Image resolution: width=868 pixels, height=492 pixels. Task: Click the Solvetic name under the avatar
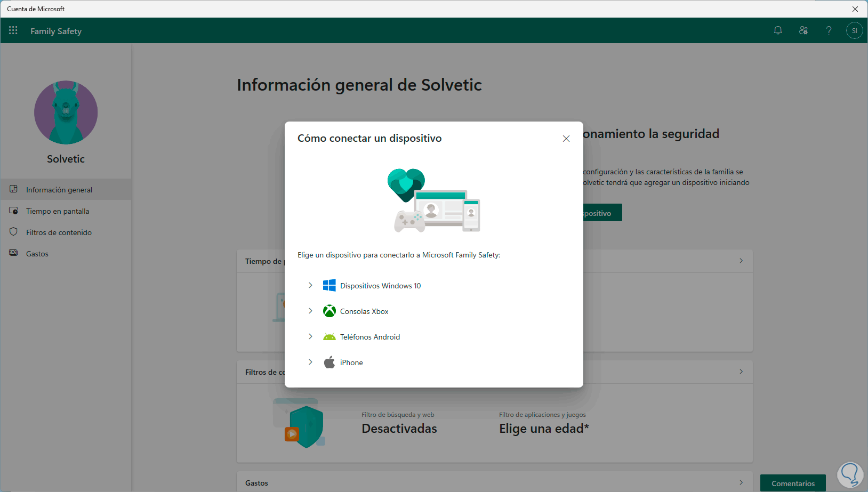66,159
